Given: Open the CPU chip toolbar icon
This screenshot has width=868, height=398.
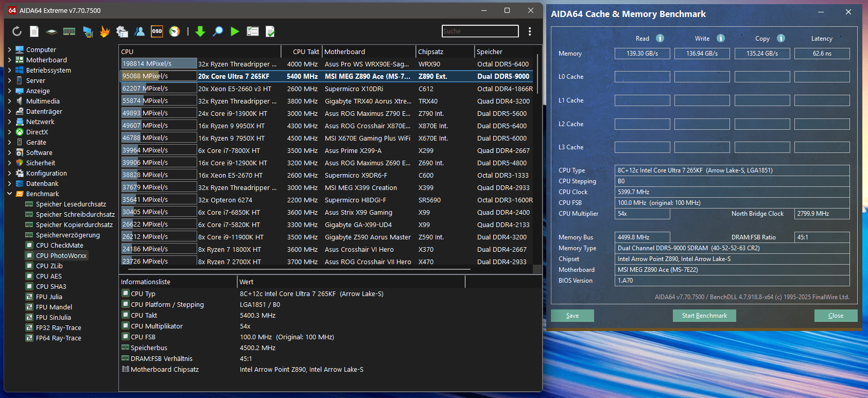Looking at the screenshot, I should pos(51,32).
